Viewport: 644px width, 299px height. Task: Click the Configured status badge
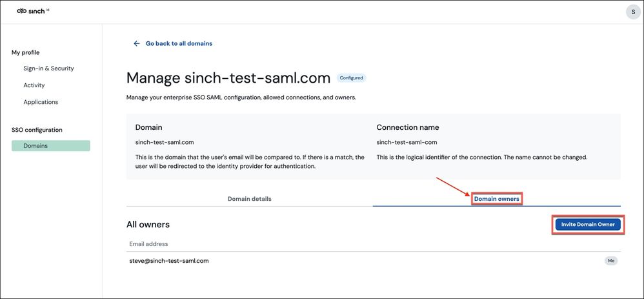pos(351,77)
